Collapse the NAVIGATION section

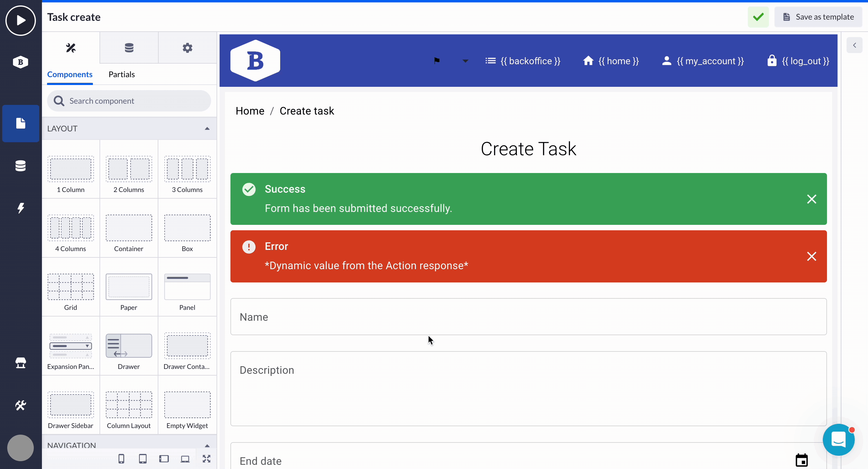[x=207, y=446]
